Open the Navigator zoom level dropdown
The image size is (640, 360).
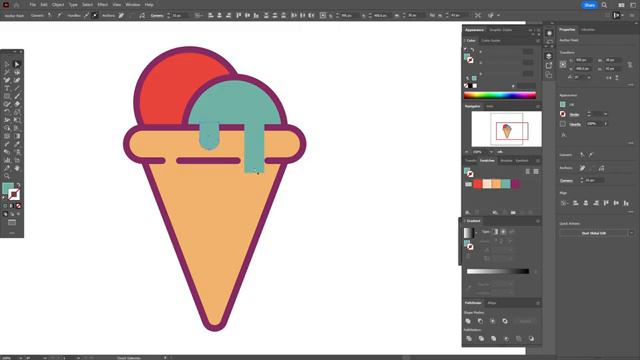(x=491, y=152)
